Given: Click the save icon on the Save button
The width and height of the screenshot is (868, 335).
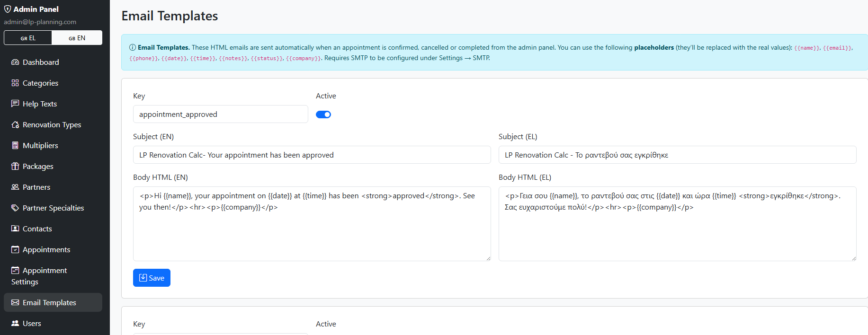Looking at the screenshot, I should click(143, 278).
